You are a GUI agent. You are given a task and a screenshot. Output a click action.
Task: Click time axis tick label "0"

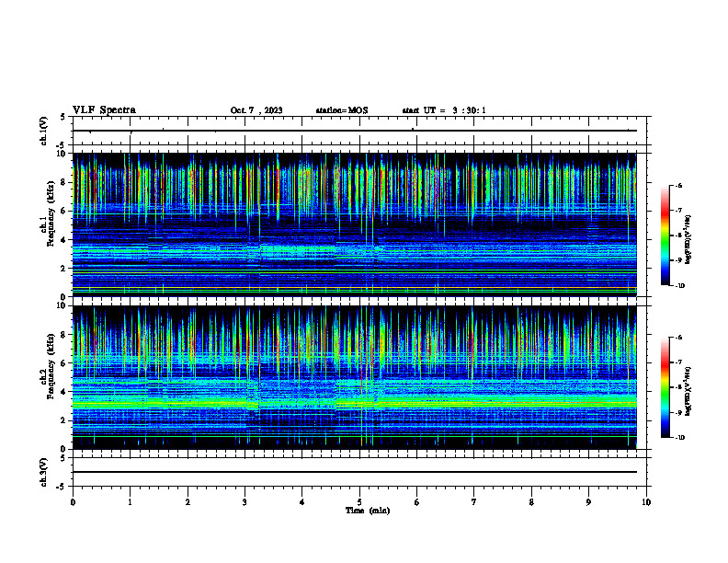coord(73,502)
